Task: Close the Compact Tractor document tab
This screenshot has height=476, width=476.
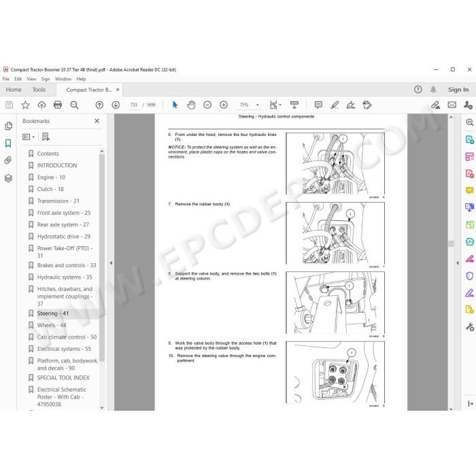Action: (x=118, y=90)
